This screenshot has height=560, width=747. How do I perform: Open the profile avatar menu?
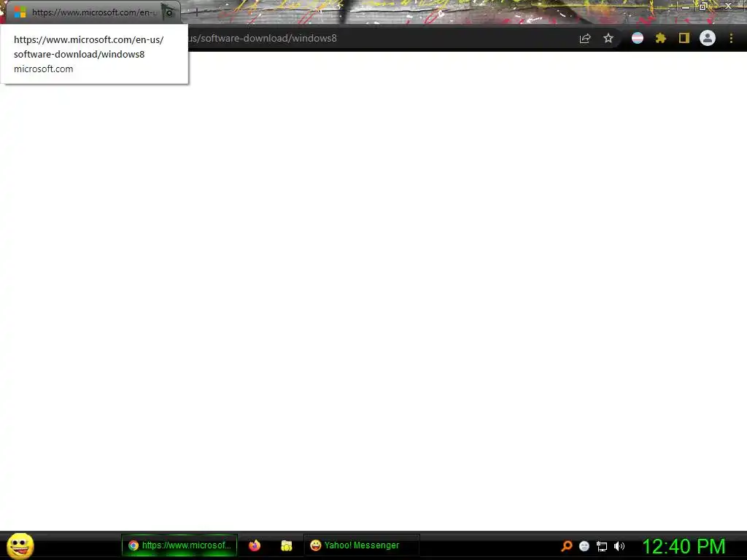point(708,38)
